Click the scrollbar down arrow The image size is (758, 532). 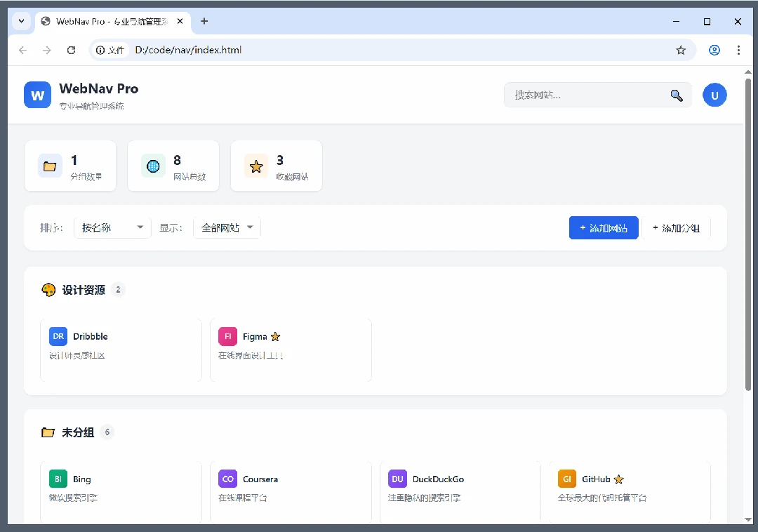coord(748,519)
